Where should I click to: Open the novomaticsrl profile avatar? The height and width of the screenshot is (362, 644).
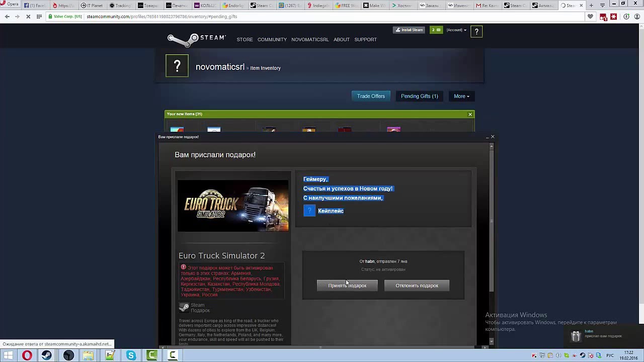177,66
